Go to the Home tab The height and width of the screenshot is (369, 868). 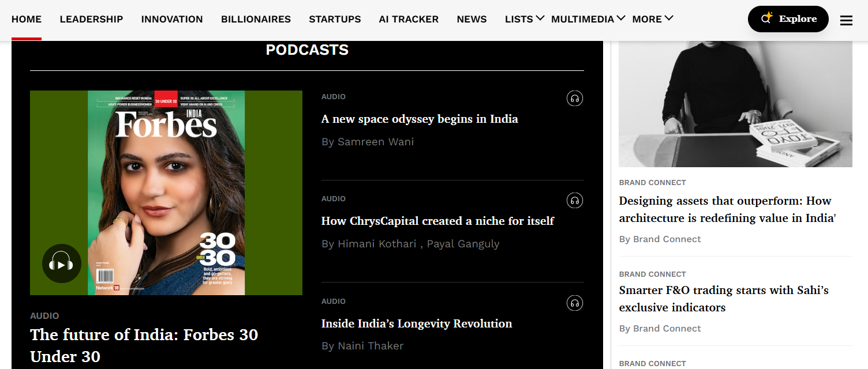click(27, 19)
